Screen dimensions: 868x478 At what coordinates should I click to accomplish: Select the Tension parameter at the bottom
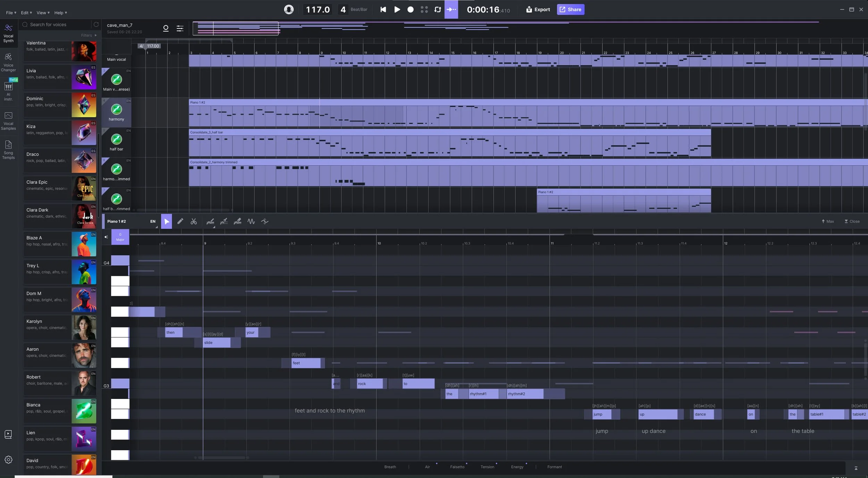click(487, 467)
